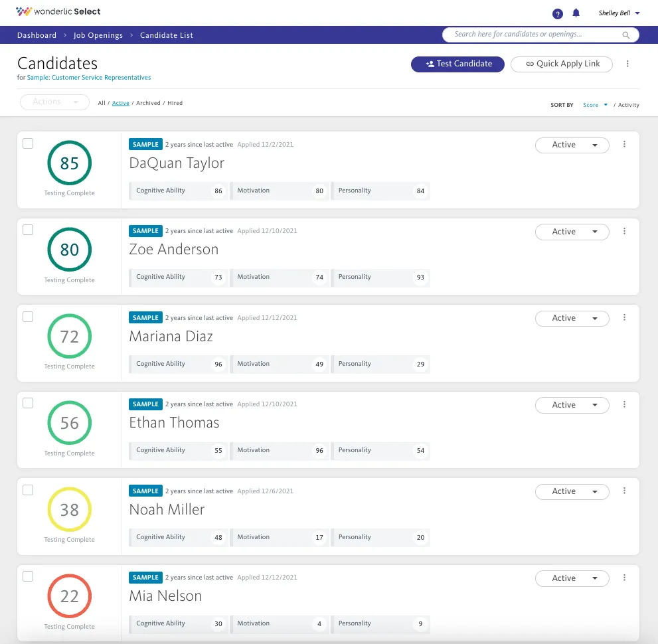Viewport: 658px width, 644px height.
Task: Click the Wonderlic Select logo
Action: pyautogui.click(x=58, y=11)
